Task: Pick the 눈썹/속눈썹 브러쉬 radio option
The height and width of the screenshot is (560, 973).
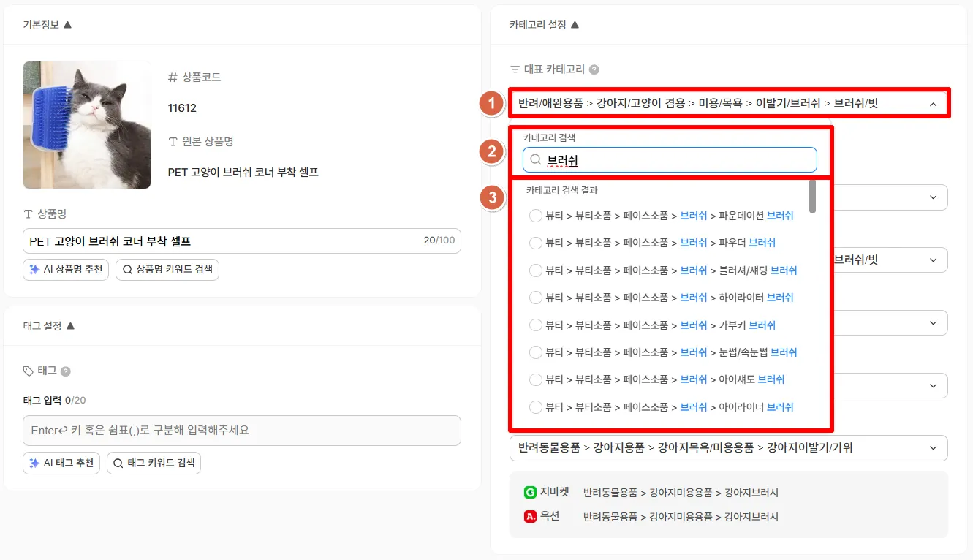Action: pos(536,352)
